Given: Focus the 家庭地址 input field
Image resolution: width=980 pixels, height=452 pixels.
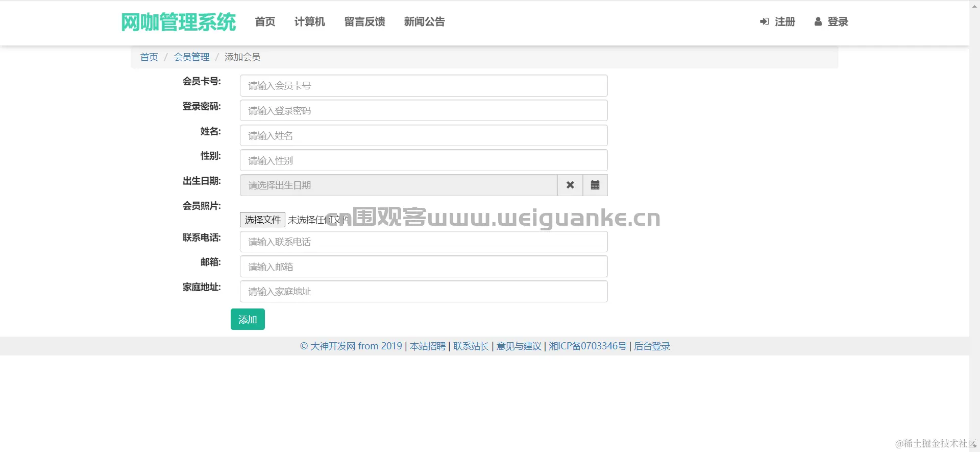Looking at the screenshot, I should pyautogui.click(x=424, y=291).
